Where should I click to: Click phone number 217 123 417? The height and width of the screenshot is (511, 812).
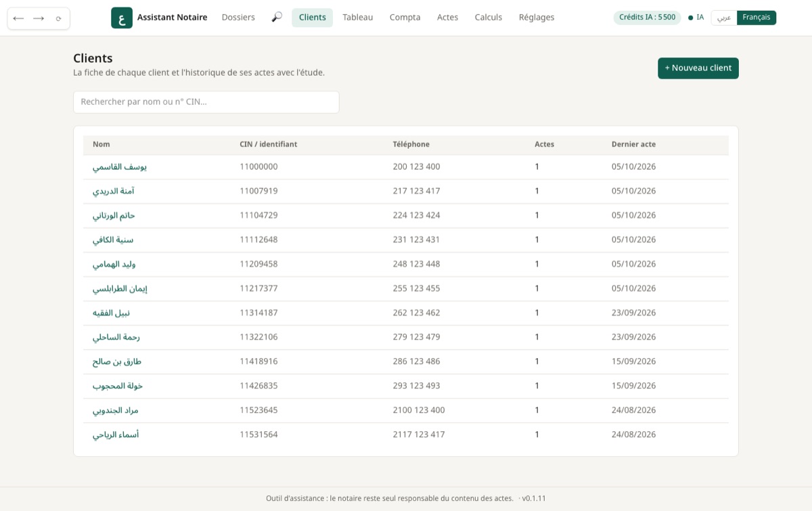click(416, 191)
